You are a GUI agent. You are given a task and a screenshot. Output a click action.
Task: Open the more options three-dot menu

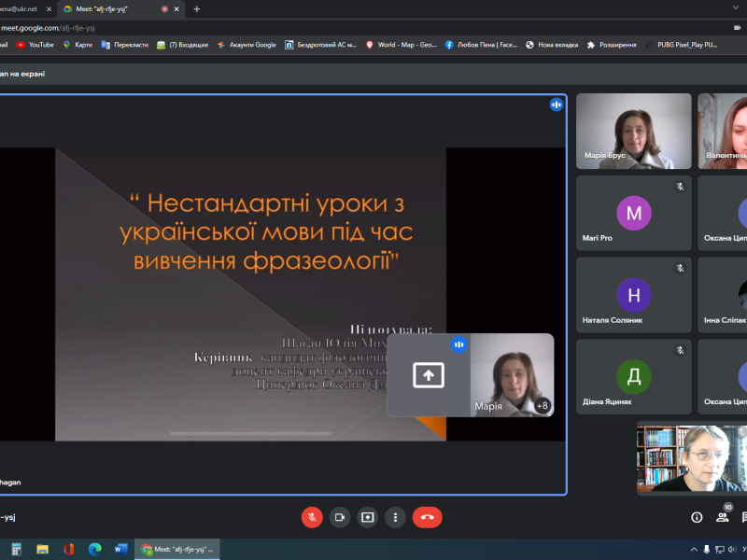pos(396,516)
